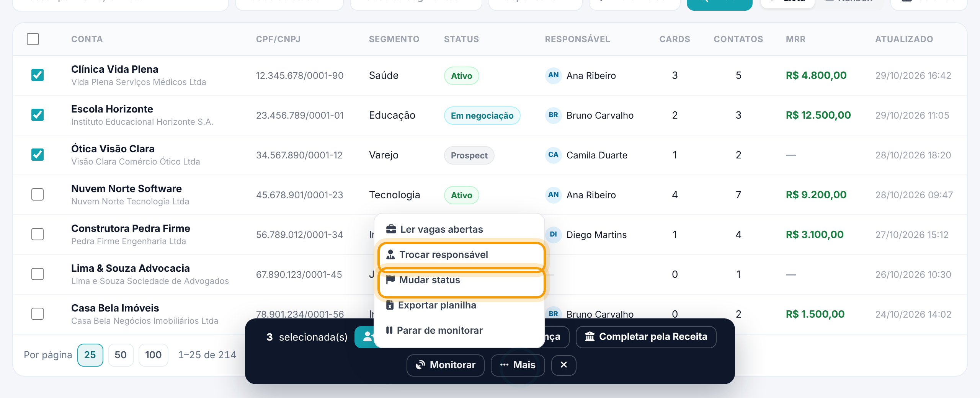Sort by the STATUS column header
Viewport: 980px width, 398px height.
pos(461,39)
